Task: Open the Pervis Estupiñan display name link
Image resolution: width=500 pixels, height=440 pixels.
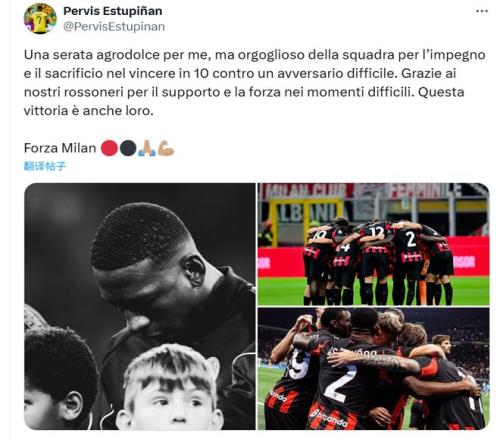Action: [x=113, y=11]
